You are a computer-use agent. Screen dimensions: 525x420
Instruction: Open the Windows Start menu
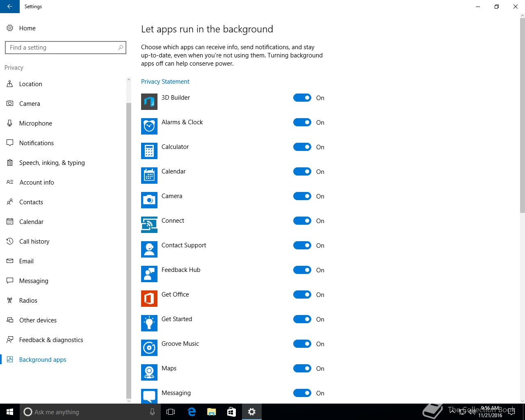coord(10,412)
